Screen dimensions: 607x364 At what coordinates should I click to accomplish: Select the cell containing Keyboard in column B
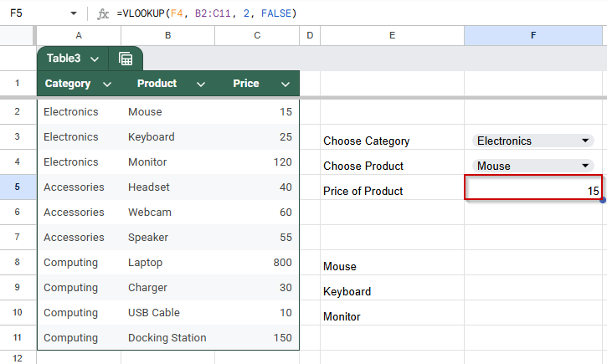tap(167, 137)
